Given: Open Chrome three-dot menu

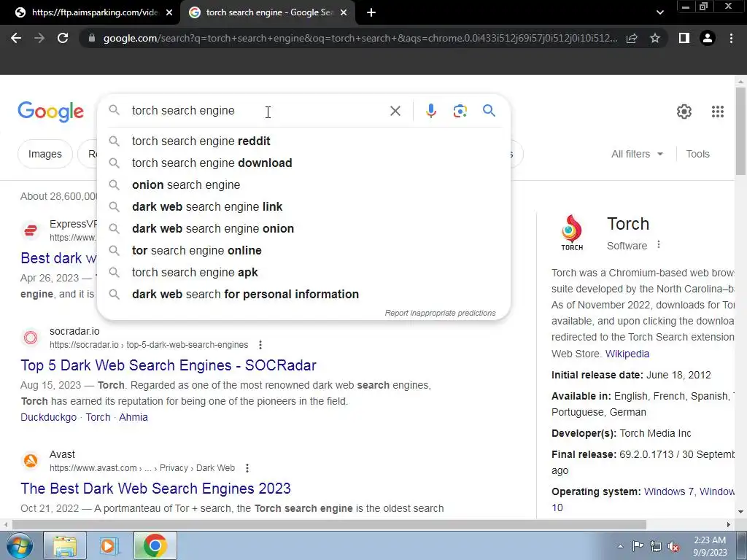Looking at the screenshot, I should click(x=731, y=38).
